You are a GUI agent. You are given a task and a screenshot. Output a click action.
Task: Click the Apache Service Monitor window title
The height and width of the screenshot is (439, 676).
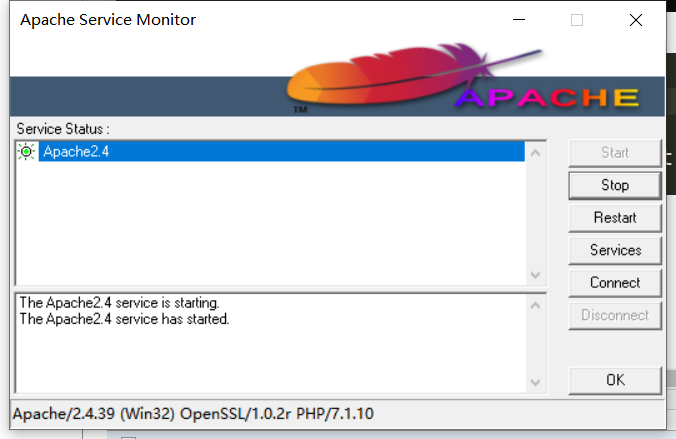tap(108, 20)
